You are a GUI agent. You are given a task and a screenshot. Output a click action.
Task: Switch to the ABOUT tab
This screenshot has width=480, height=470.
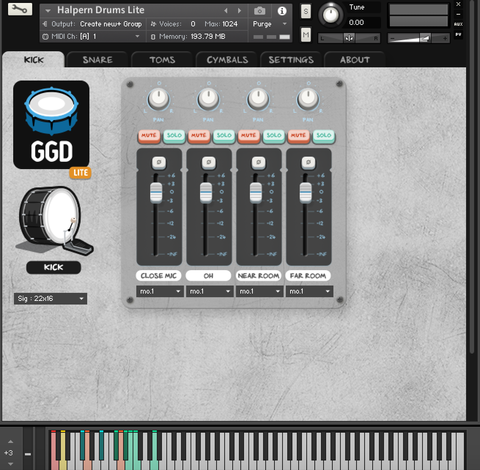355,60
